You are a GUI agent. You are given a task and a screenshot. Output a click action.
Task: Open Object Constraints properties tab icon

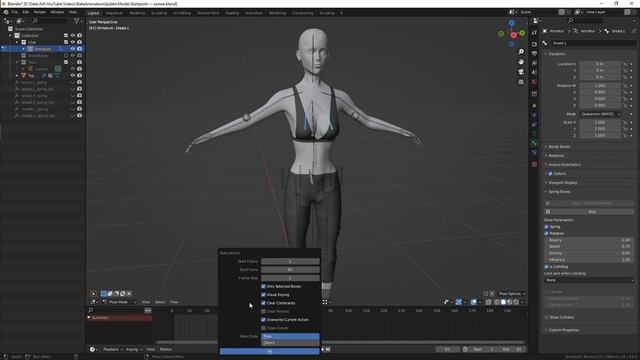pyautogui.click(x=534, y=125)
